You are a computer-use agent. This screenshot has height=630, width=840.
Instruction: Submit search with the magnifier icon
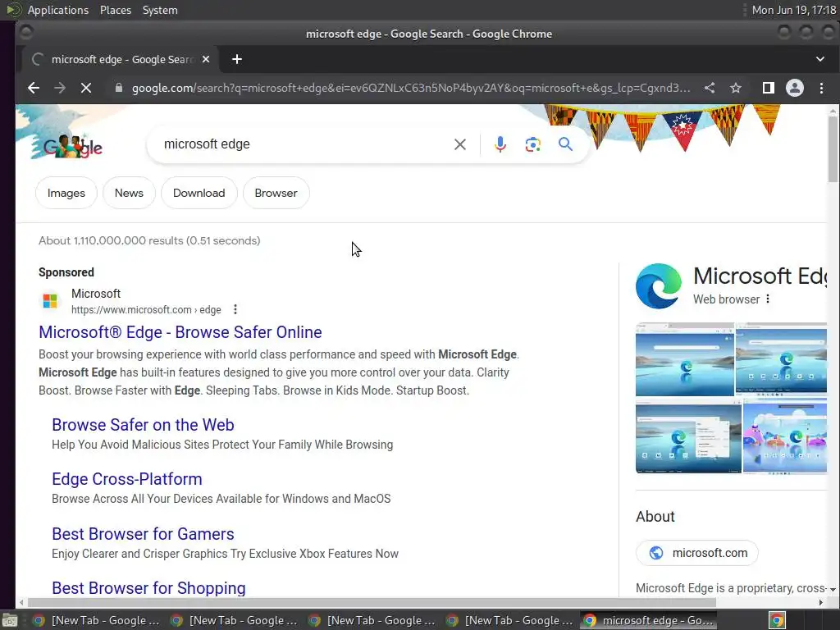coord(565,144)
